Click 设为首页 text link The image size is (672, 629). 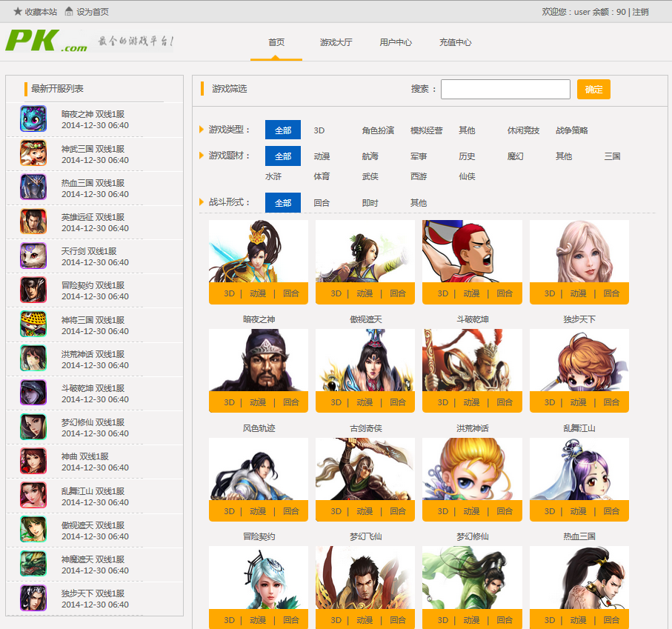click(93, 12)
